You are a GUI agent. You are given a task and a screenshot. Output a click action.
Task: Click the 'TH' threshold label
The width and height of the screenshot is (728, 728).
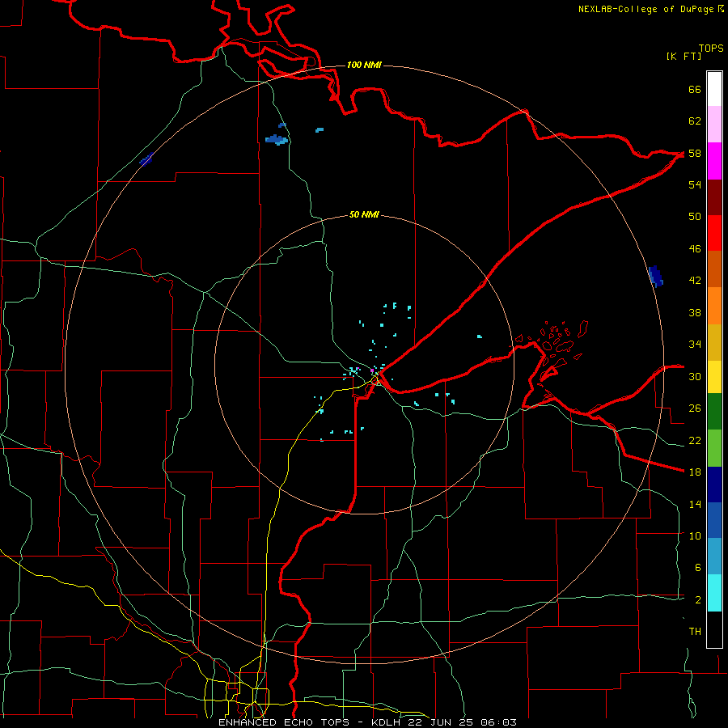pyautogui.click(x=695, y=632)
